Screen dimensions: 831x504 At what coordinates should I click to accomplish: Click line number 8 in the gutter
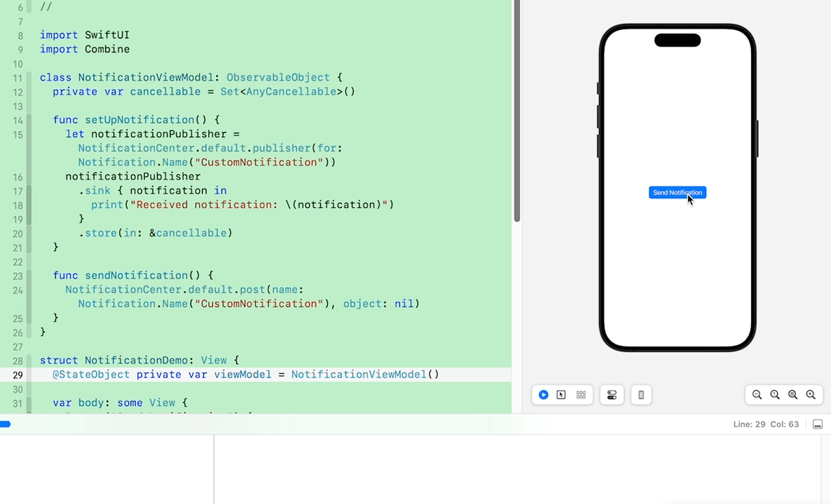(x=20, y=36)
